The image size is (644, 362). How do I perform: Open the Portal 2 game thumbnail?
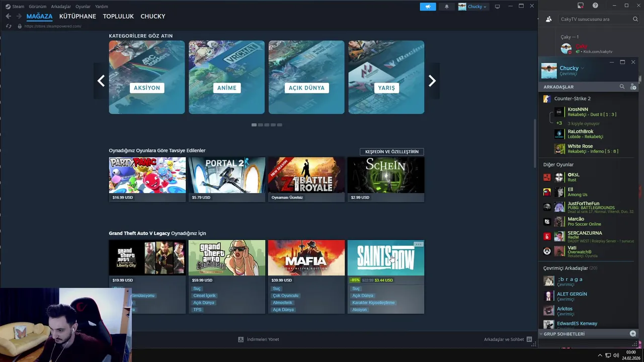(x=227, y=175)
